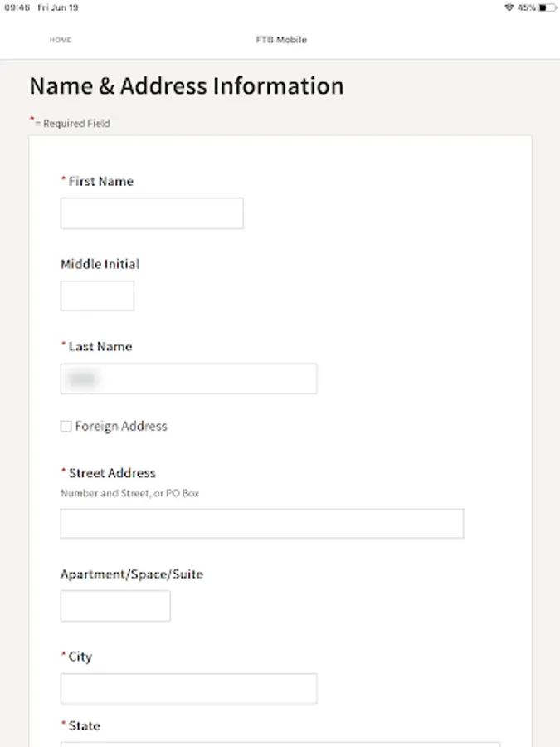This screenshot has height=747, width=560.
Task: Focus the Street Address input field
Action: tap(261, 524)
